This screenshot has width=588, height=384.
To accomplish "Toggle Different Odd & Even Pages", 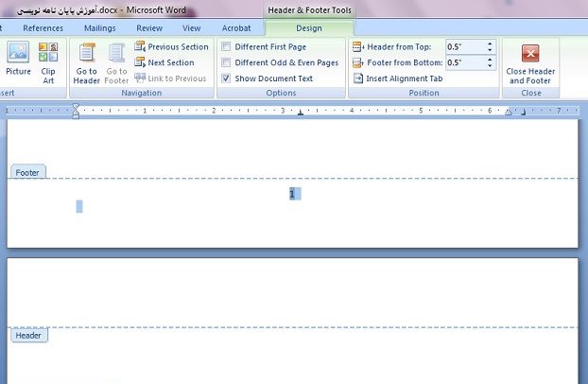I will tap(226, 62).
